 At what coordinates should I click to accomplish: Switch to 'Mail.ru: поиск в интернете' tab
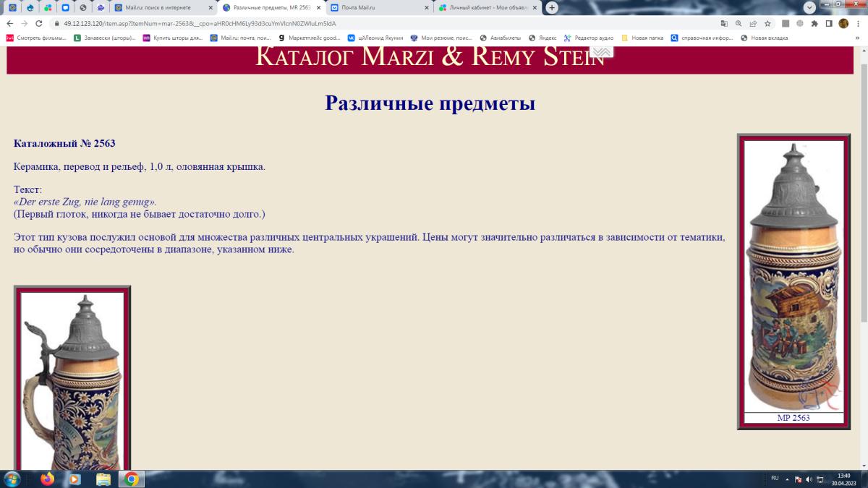click(164, 8)
